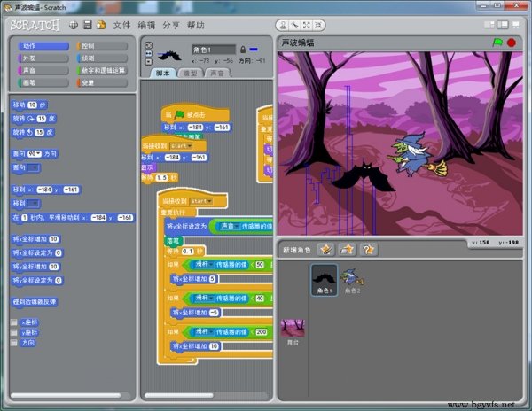Toggle the 方向 reporter checkbox

(x=14, y=343)
